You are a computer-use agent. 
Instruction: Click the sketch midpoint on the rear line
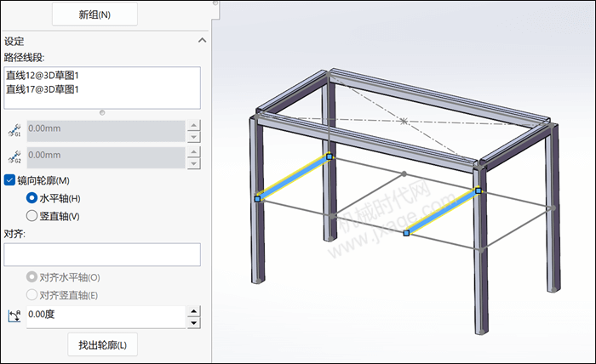(x=404, y=173)
